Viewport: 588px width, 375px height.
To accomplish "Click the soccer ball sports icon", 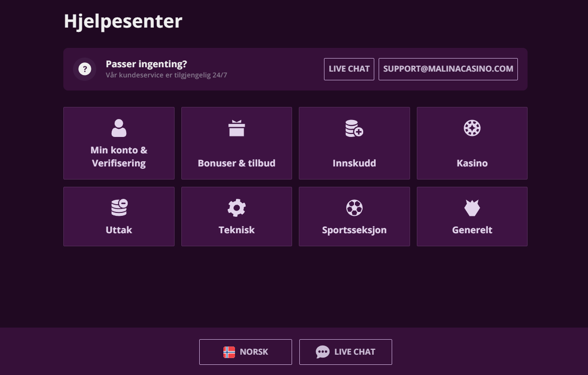I will tap(354, 208).
